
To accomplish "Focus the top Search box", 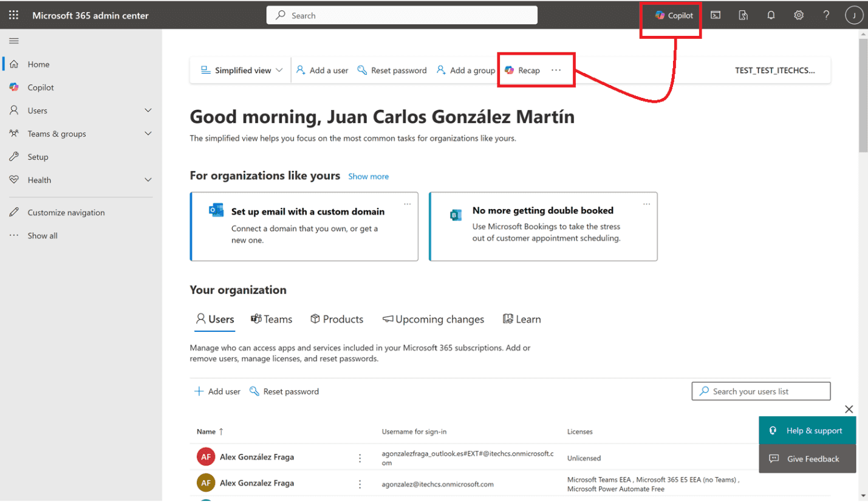I will pyautogui.click(x=402, y=15).
